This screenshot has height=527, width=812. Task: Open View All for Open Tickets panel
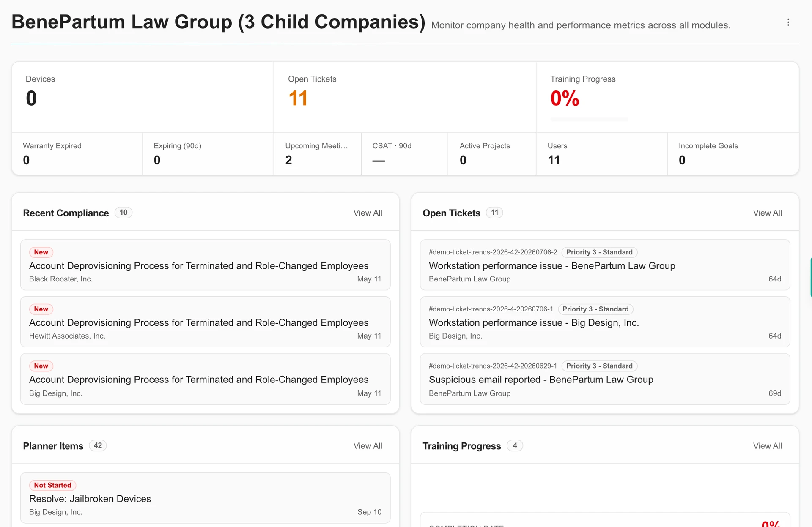pos(767,213)
